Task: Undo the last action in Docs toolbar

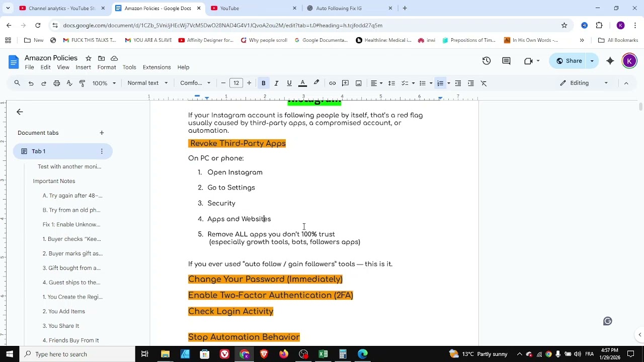Action: pyautogui.click(x=31, y=83)
